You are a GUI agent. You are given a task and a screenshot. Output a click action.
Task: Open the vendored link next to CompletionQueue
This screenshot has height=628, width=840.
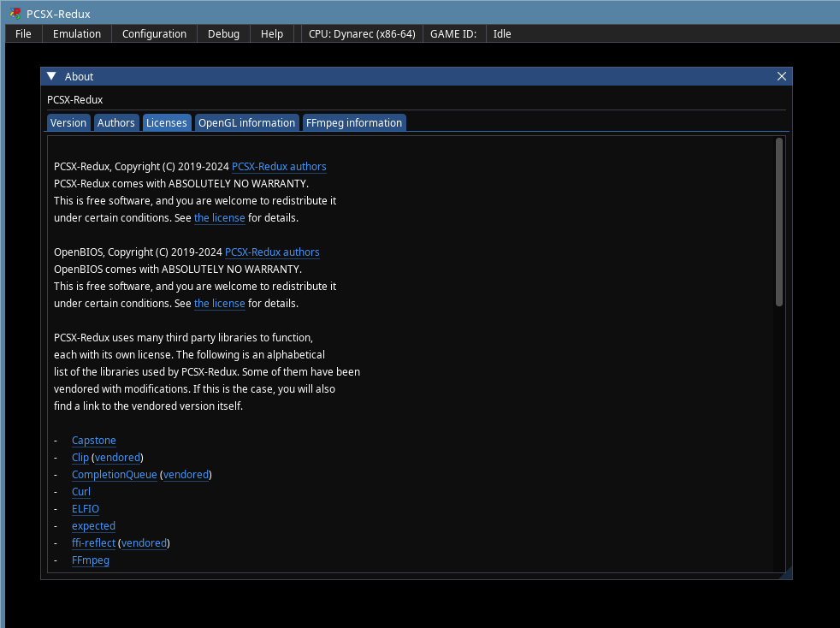186,475
